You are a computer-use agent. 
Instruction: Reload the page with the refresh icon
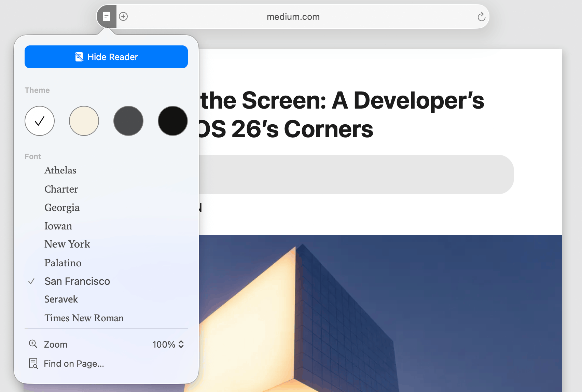[481, 17]
